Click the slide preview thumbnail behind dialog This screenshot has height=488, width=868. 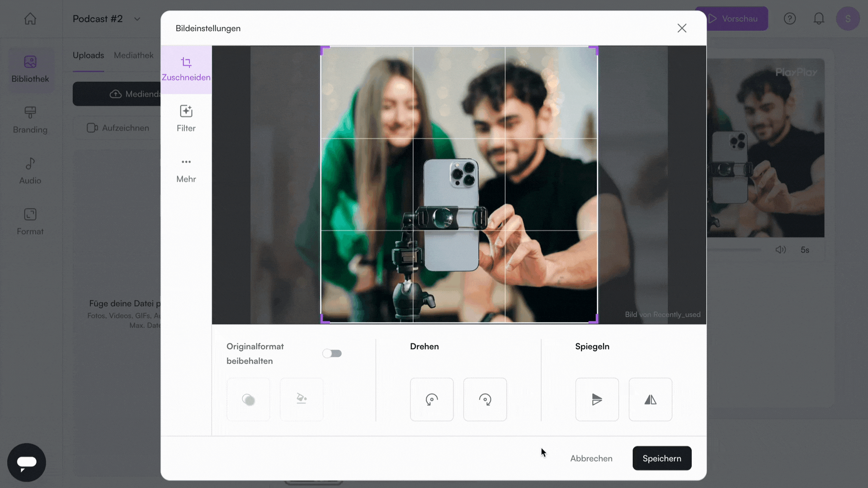point(766,148)
